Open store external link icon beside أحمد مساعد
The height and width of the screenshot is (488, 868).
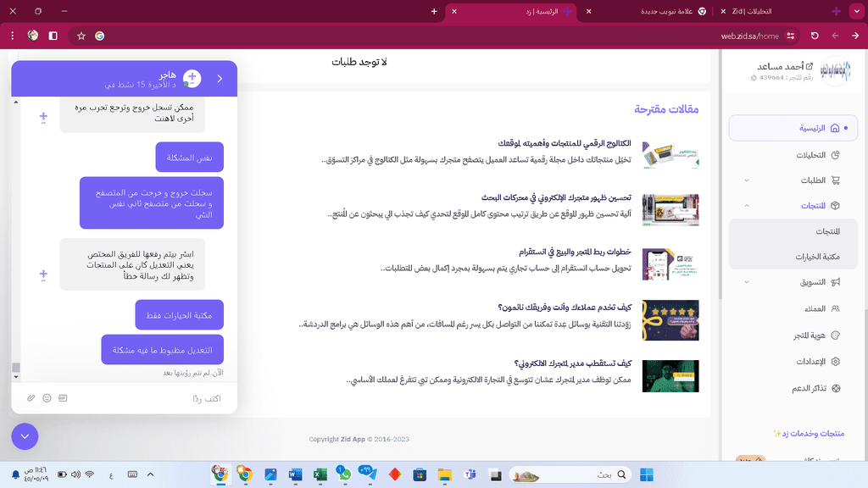pyautogui.click(x=810, y=66)
